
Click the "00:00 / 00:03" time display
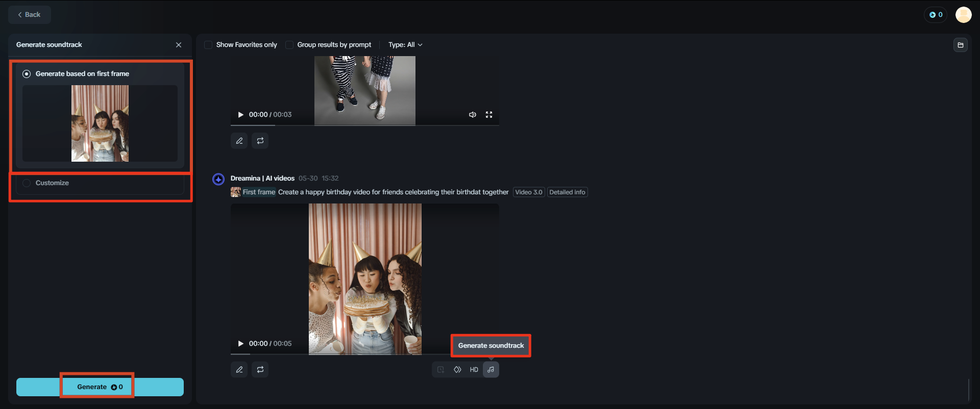(x=270, y=115)
